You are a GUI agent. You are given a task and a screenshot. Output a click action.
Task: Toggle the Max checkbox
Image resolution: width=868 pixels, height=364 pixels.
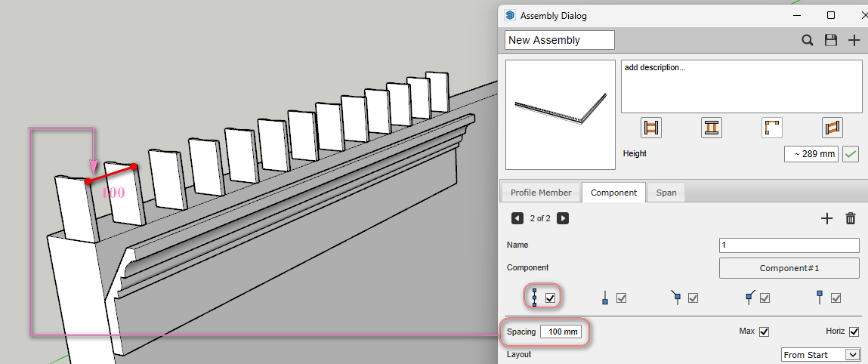pyautogui.click(x=764, y=332)
